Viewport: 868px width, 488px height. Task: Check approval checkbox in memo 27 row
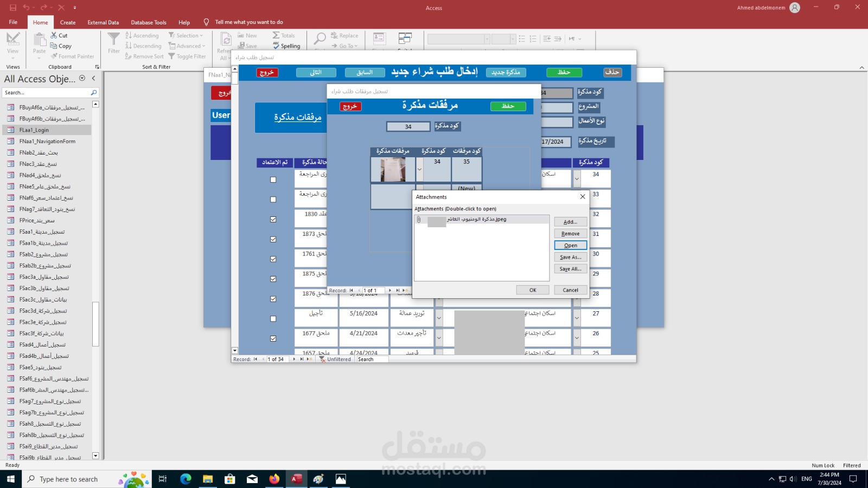click(273, 319)
